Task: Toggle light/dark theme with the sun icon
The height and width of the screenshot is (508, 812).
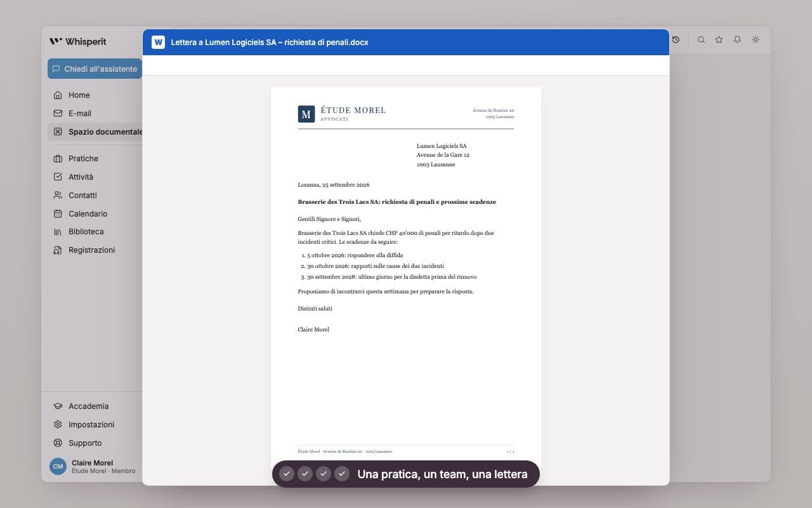Action: (756, 39)
